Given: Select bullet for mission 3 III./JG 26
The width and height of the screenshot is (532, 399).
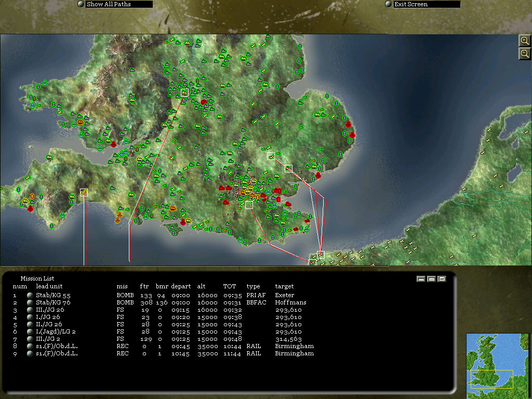Looking at the screenshot, I should (x=30, y=310).
